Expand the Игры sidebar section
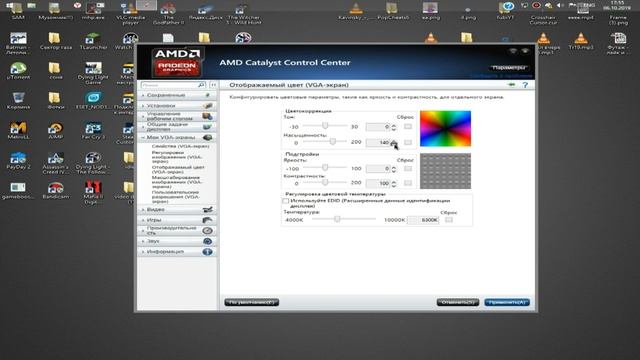640x360 pixels. (x=177, y=220)
